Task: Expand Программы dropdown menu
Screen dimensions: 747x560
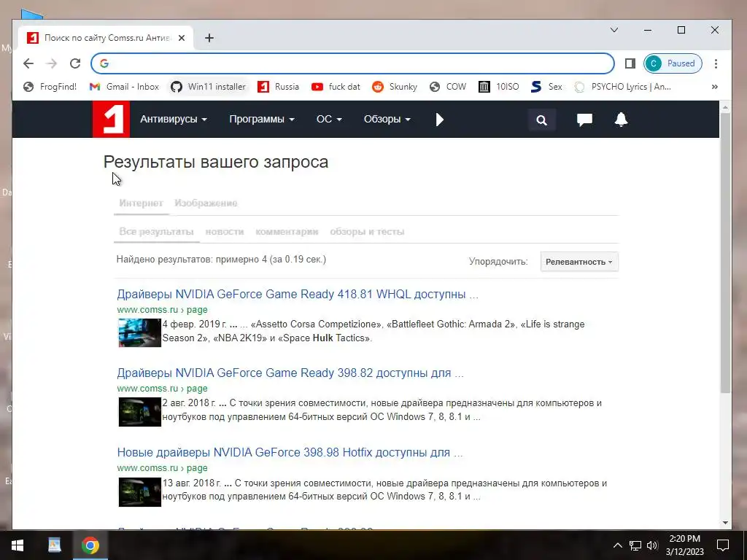Action: pos(262,119)
